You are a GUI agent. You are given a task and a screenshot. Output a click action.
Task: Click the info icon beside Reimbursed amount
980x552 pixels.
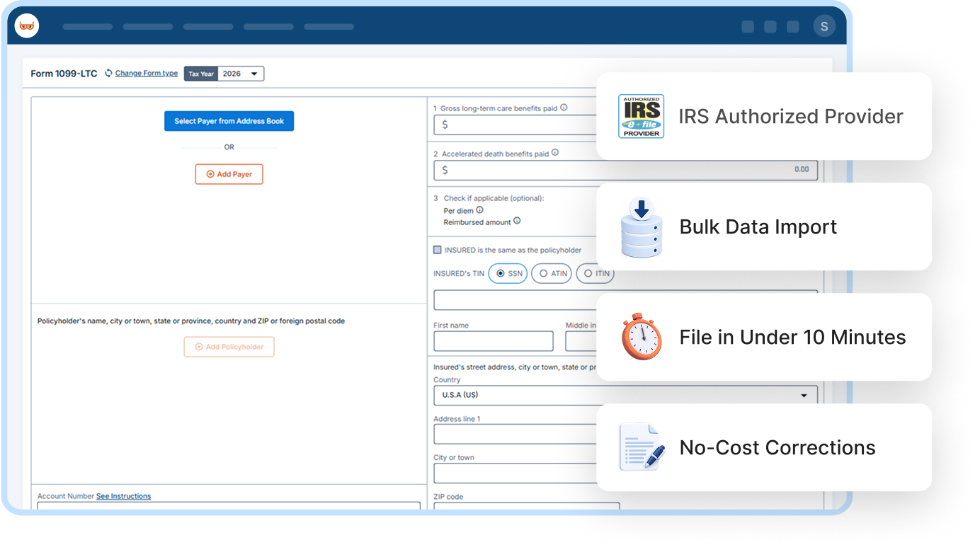[x=517, y=221]
